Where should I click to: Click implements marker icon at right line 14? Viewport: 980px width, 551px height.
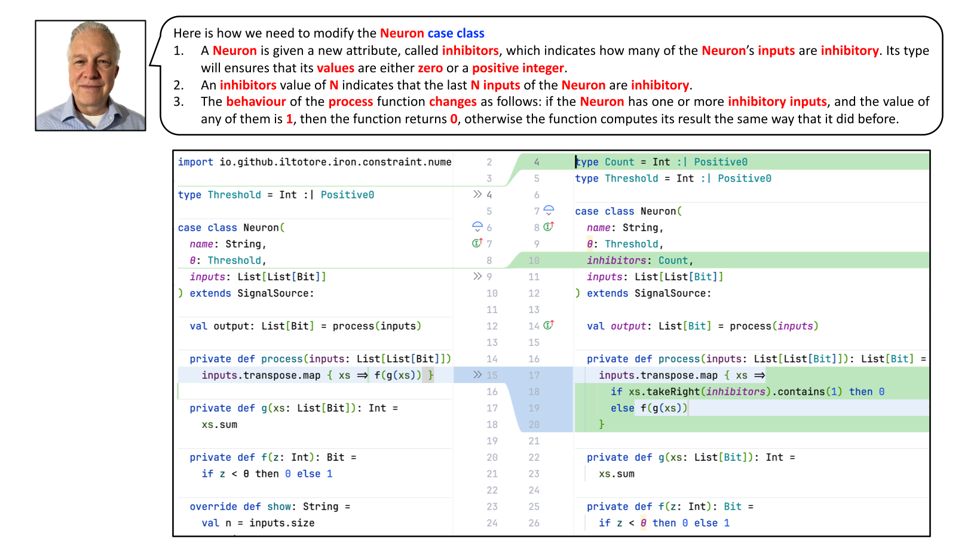coord(549,325)
